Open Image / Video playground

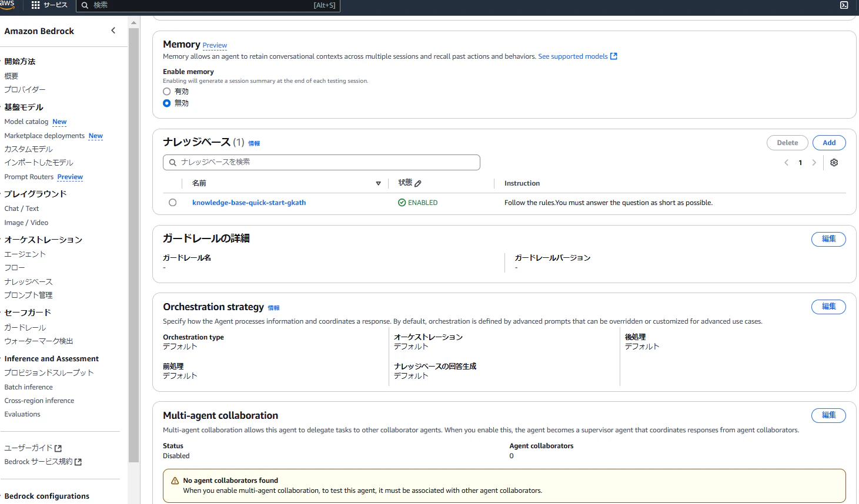click(26, 223)
